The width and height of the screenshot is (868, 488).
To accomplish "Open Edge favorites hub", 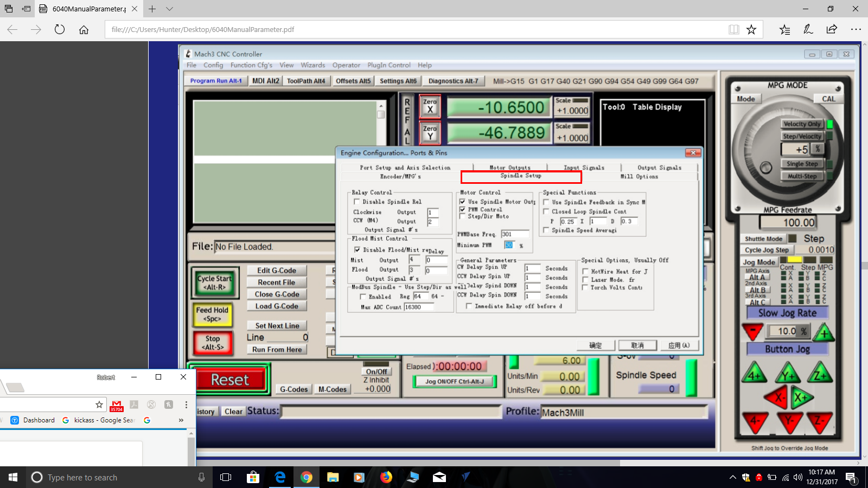I will click(x=784, y=29).
